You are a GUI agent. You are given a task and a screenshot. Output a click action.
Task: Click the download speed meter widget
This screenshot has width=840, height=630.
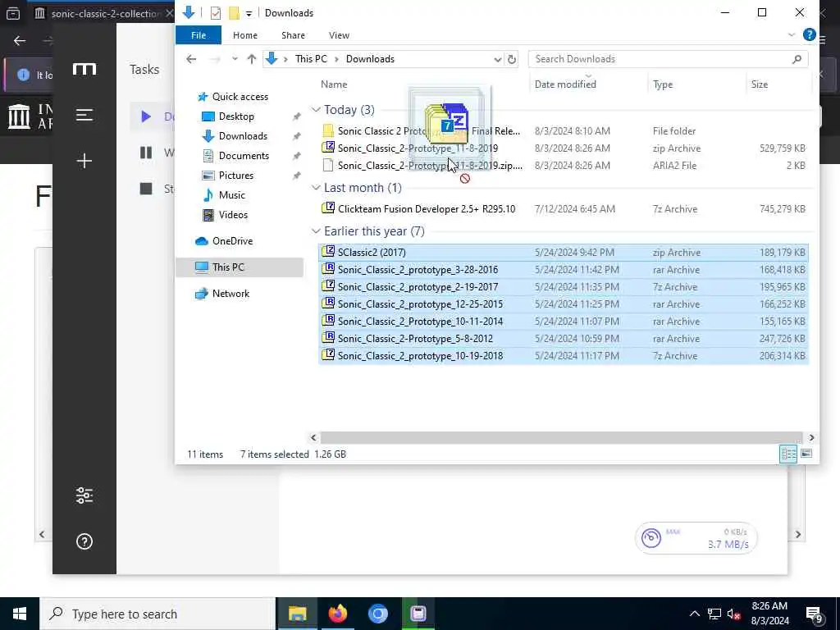coord(696,538)
